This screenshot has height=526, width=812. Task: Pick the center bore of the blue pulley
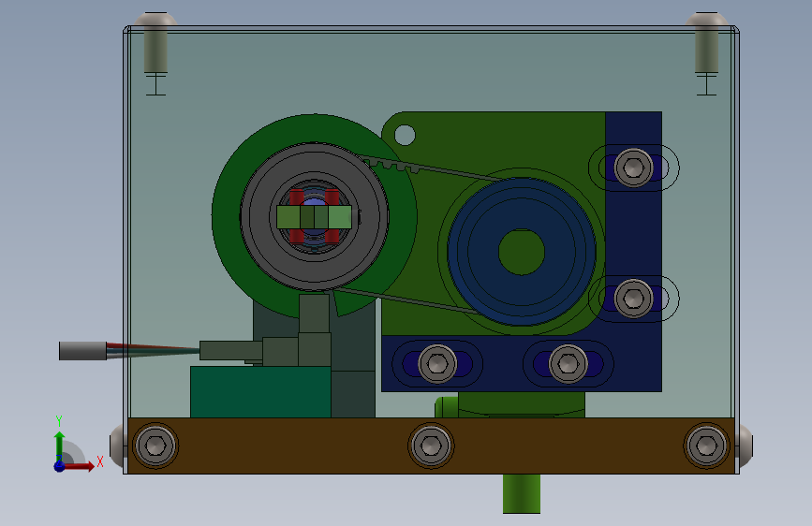(522, 252)
